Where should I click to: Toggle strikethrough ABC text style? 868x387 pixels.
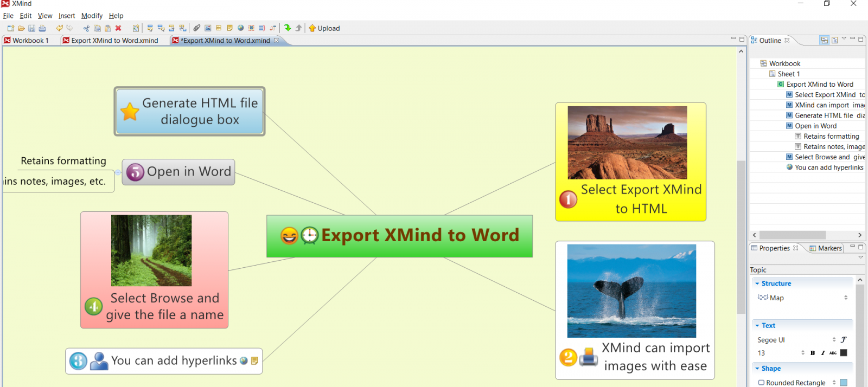(833, 353)
